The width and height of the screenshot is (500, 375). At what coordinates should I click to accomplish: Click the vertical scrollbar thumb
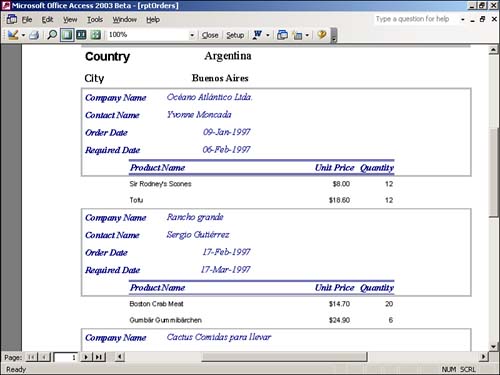494,173
